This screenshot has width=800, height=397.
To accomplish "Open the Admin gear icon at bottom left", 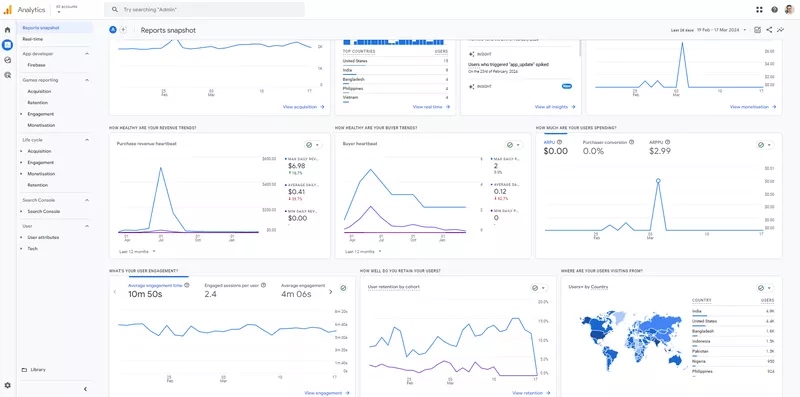I will pos(7,385).
